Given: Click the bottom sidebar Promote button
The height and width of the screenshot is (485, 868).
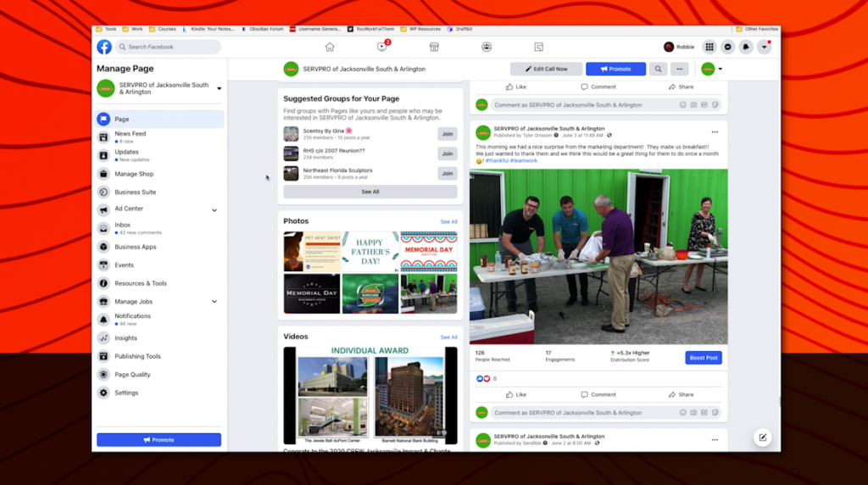Looking at the screenshot, I should click(x=159, y=439).
